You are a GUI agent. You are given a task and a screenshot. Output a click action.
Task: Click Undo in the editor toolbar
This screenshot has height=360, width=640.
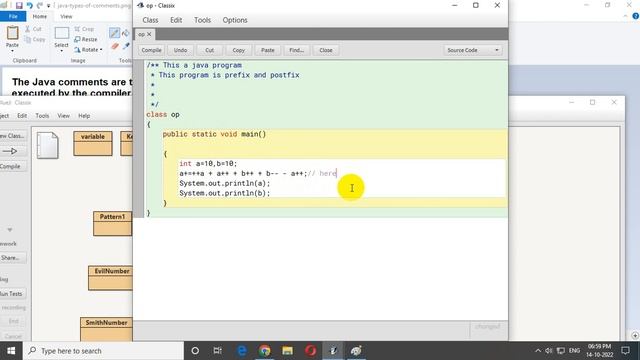tap(180, 50)
